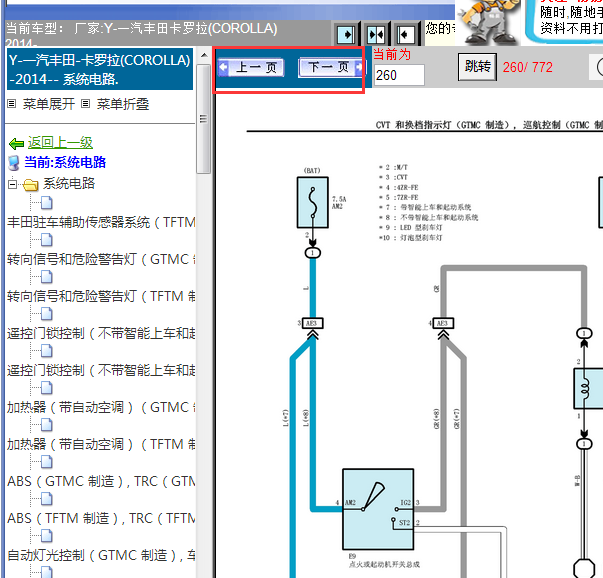Click the sidebar scrollbar up arrow
The width and height of the screenshot is (603, 578).
[x=204, y=55]
